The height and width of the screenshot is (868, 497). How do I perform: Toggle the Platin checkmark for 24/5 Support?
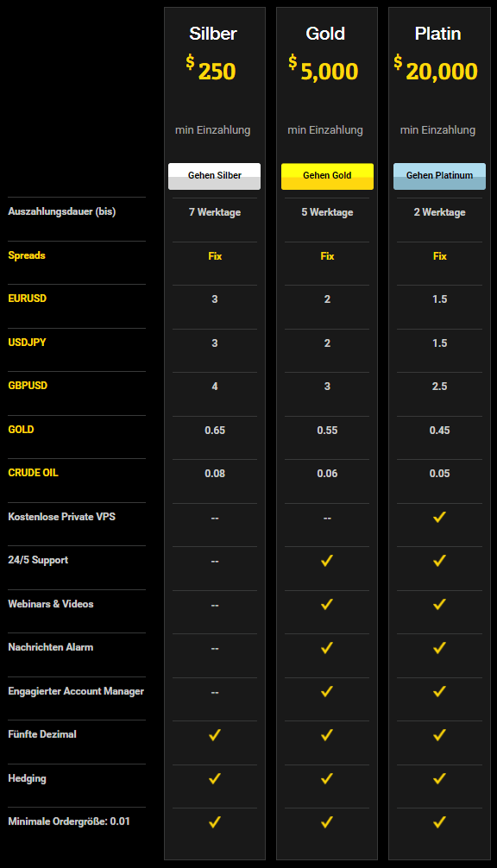click(439, 560)
